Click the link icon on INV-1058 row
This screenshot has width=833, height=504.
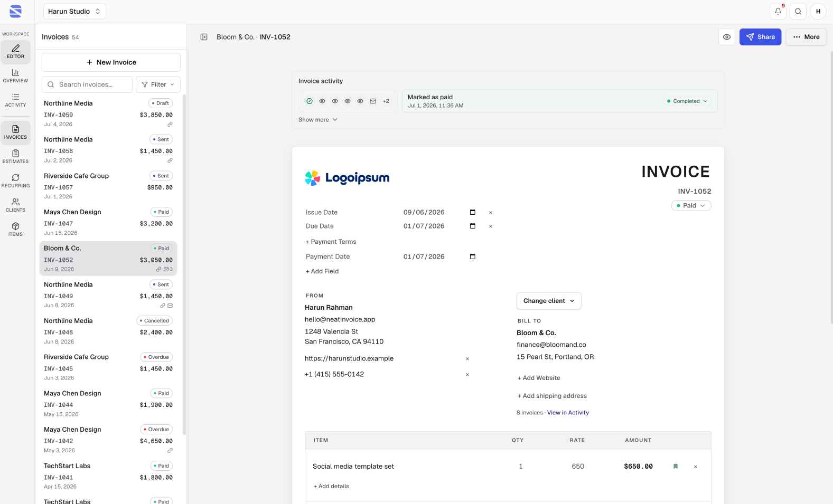(170, 160)
